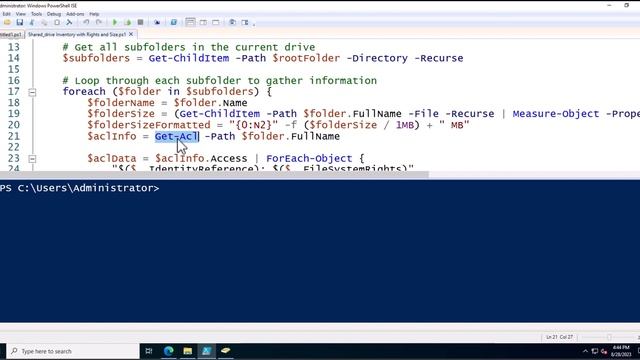
Task: Click the Type here to search box
Action: point(73,351)
